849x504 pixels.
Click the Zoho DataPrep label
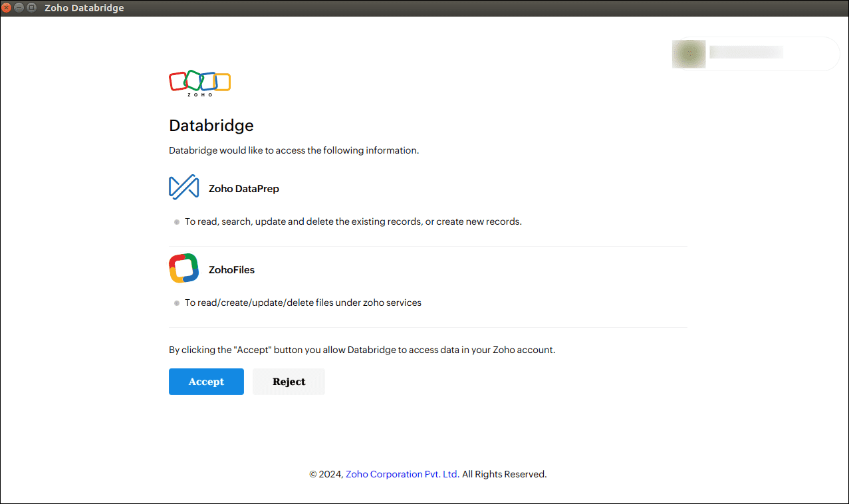[244, 189]
